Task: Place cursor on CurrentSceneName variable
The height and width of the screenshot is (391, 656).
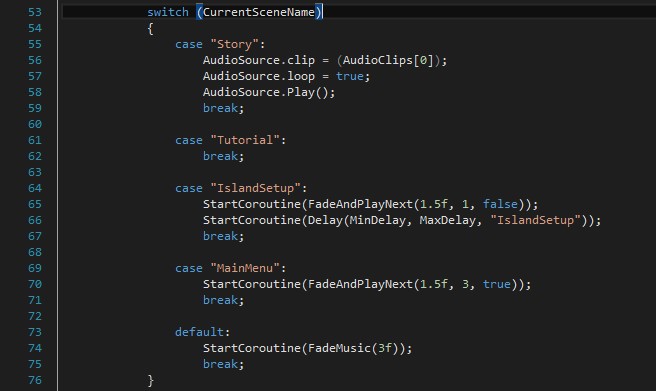Action: [259, 12]
